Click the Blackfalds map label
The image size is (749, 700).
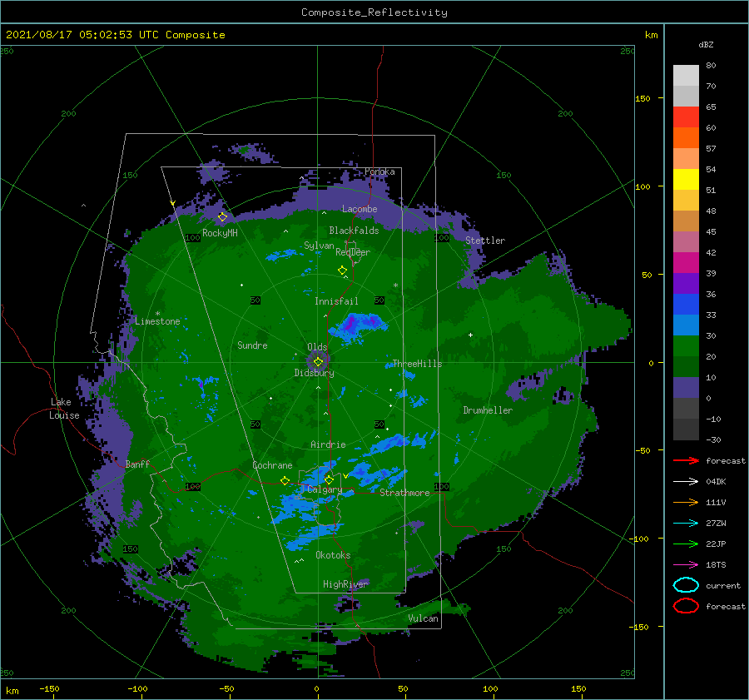click(x=354, y=231)
